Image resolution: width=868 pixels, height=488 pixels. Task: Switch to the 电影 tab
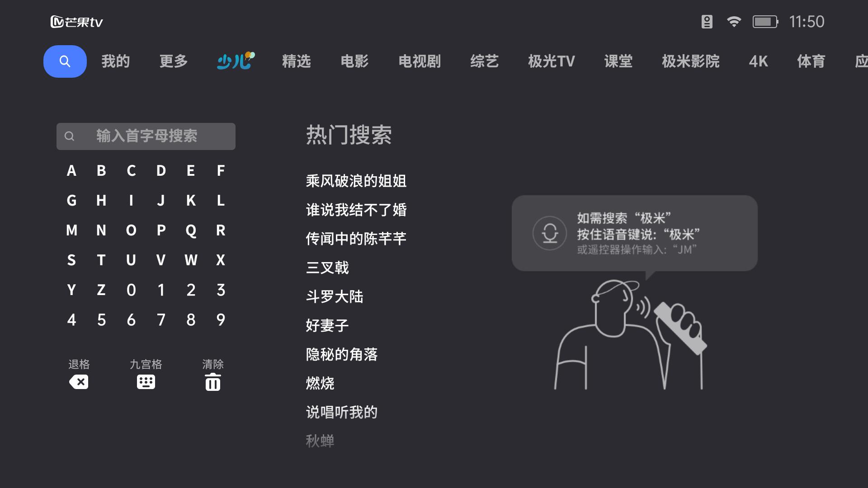355,61
